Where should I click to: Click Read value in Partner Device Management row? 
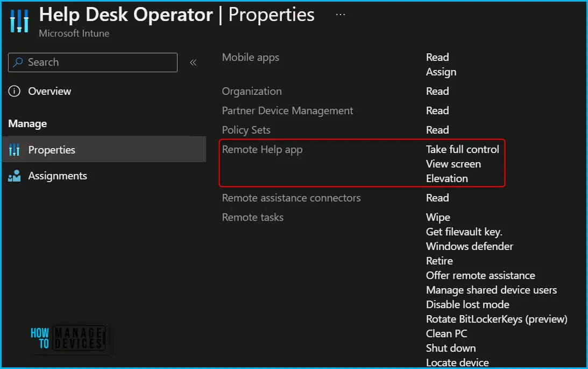tap(437, 111)
